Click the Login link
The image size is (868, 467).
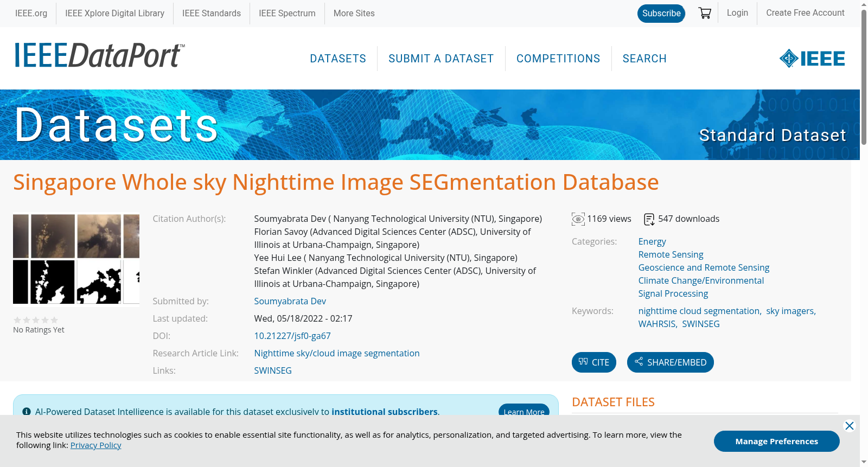[x=737, y=13]
